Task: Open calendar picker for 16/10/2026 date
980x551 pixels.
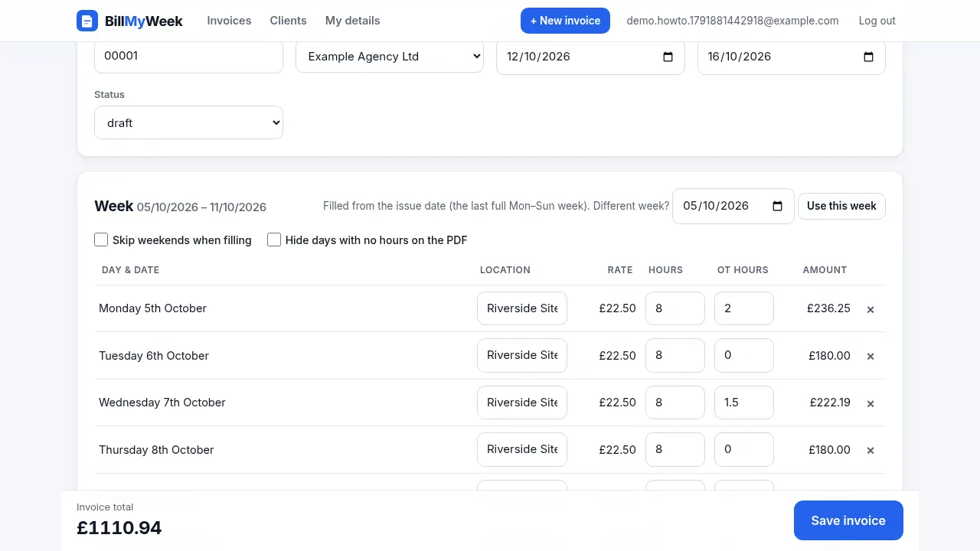Action: pos(868,57)
